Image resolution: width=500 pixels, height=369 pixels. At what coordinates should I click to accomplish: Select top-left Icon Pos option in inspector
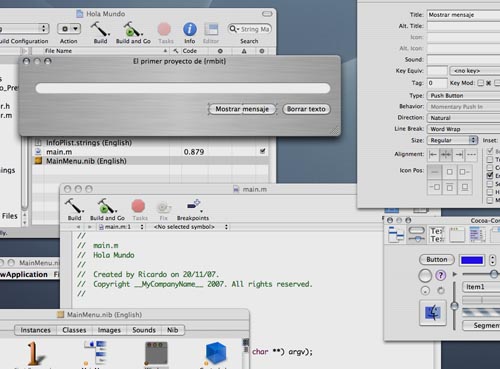click(434, 172)
